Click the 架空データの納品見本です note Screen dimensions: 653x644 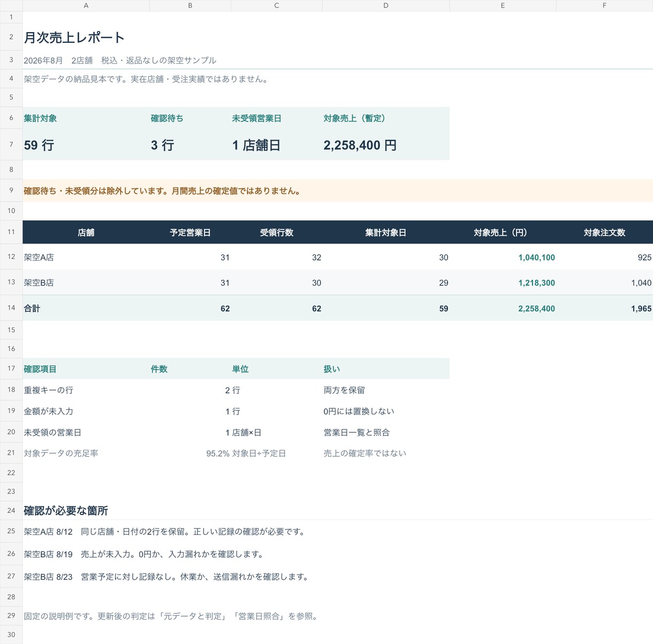click(x=146, y=79)
